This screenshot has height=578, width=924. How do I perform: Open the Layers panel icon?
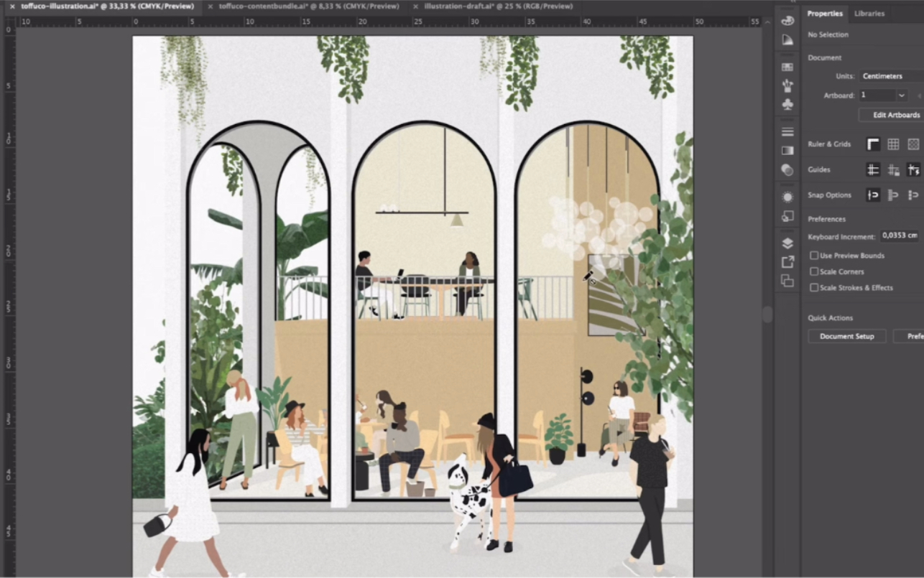pyautogui.click(x=787, y=243)
